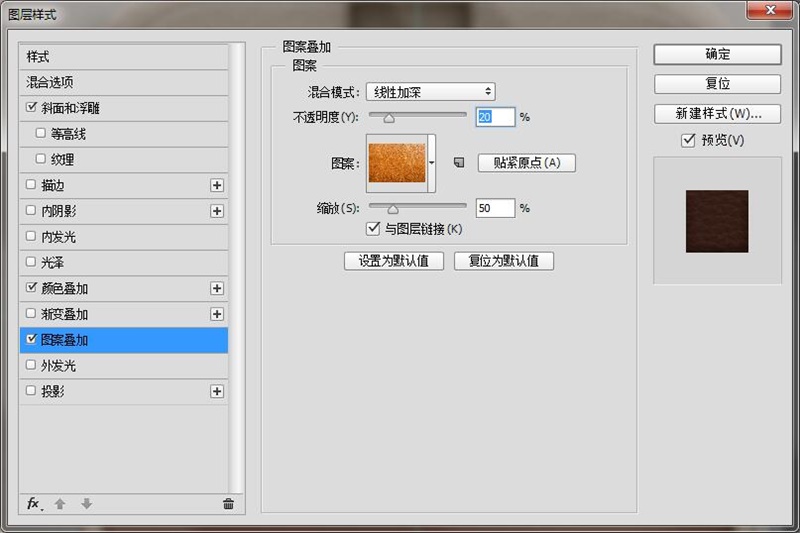This screenshot has width=800, height=533.
Task: Click the orange pattern swatch
Action: click(397, 163)
